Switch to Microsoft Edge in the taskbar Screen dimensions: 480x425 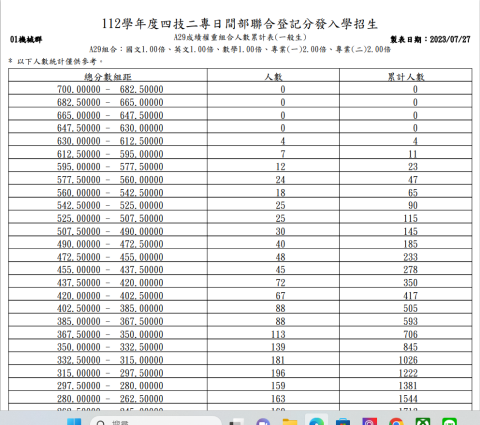click(x=316, y=421)
